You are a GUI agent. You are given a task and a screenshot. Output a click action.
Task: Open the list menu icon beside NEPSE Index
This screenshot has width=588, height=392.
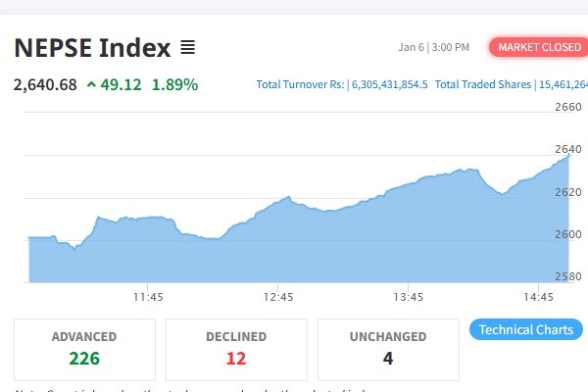188,47
